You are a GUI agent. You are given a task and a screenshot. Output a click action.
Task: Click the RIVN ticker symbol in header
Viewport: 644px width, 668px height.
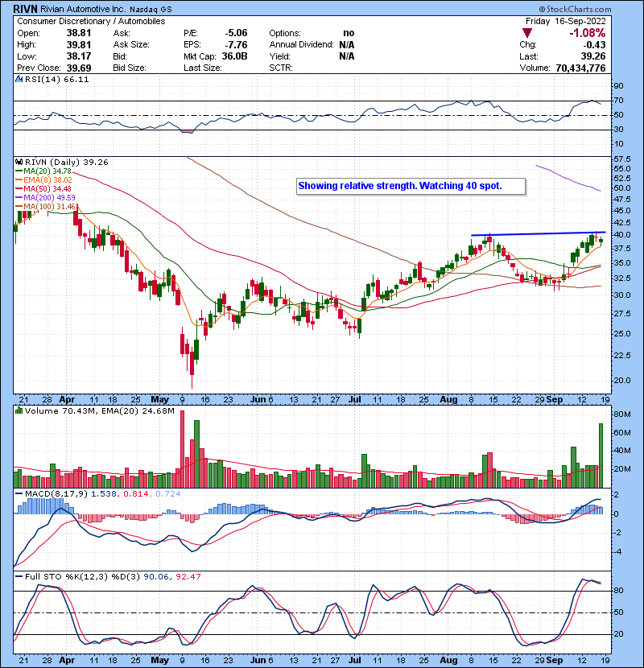click(25, 9)
